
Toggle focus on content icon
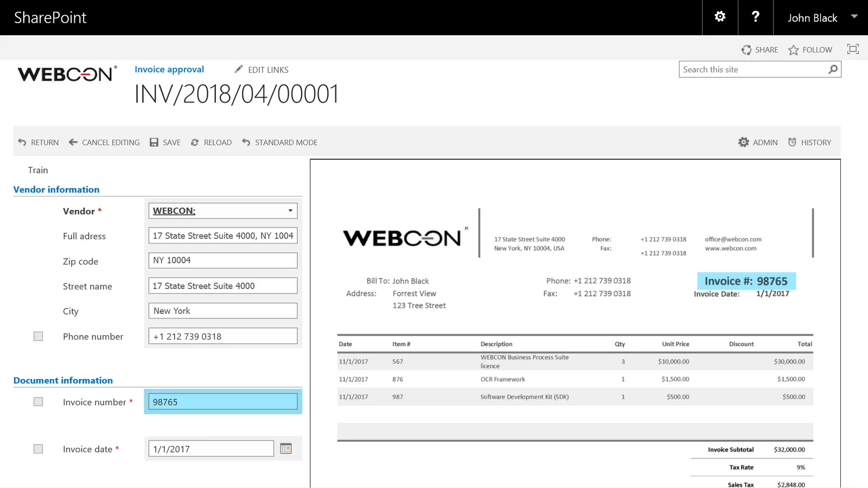pyautogui.click(x=853, y=49)
